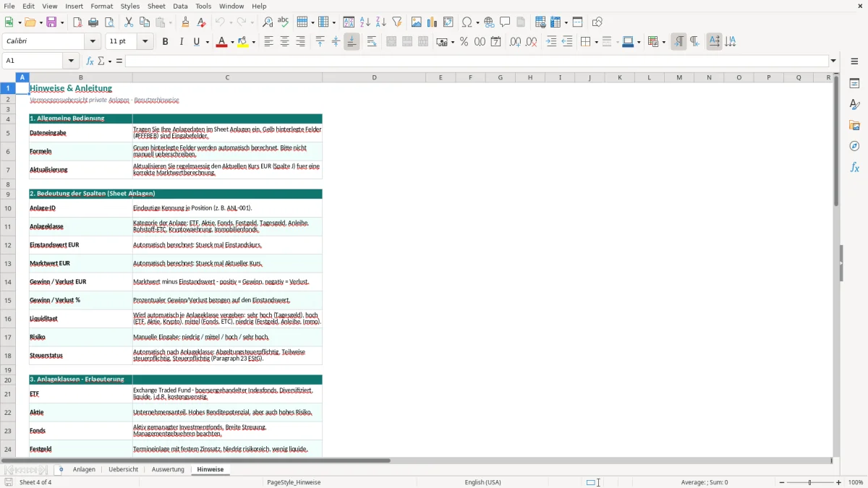
Task: Expand the formula bar arrow
Action: 833,61
